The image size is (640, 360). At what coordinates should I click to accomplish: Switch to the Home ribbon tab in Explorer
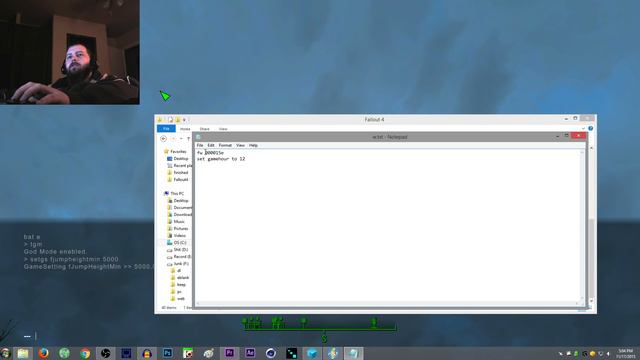[x=185, y=129]
